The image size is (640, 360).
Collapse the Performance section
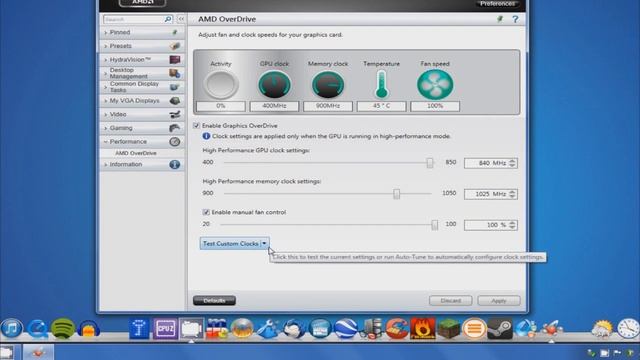[x=142, y=142]
